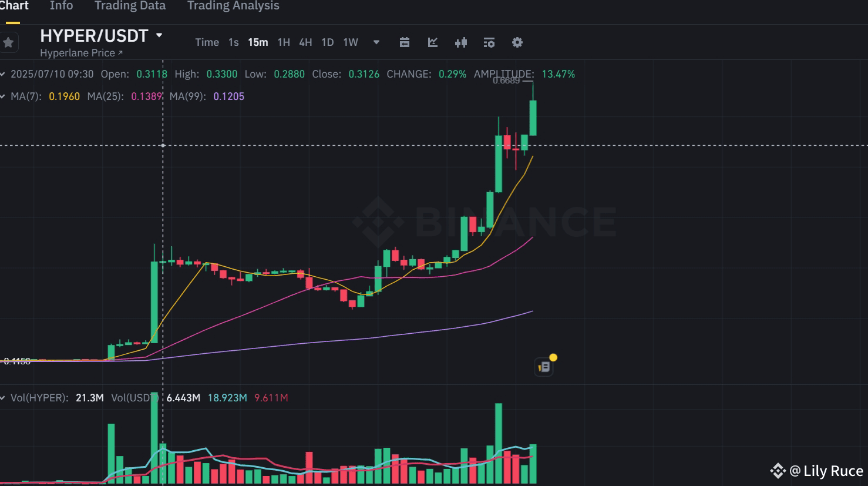Switch chart to 1H interval

284,42
